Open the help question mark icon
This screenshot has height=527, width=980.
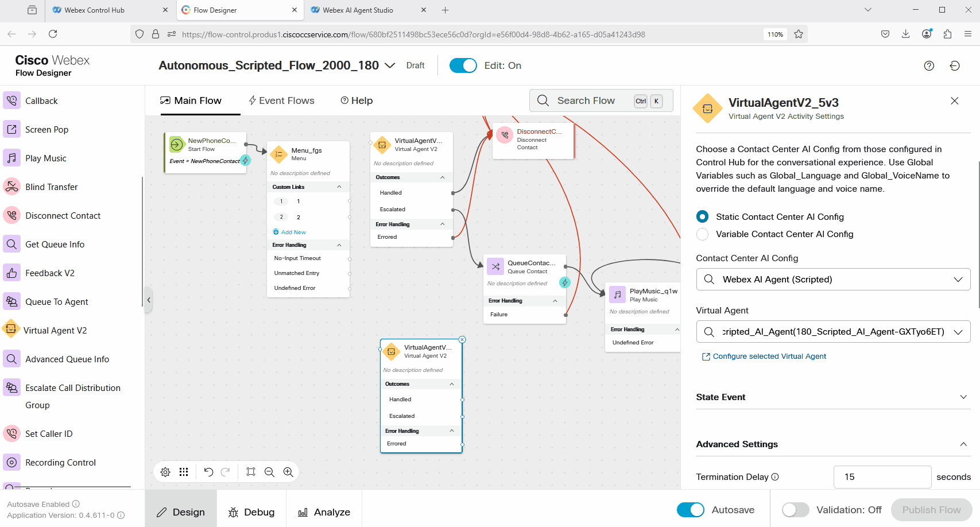929,65
